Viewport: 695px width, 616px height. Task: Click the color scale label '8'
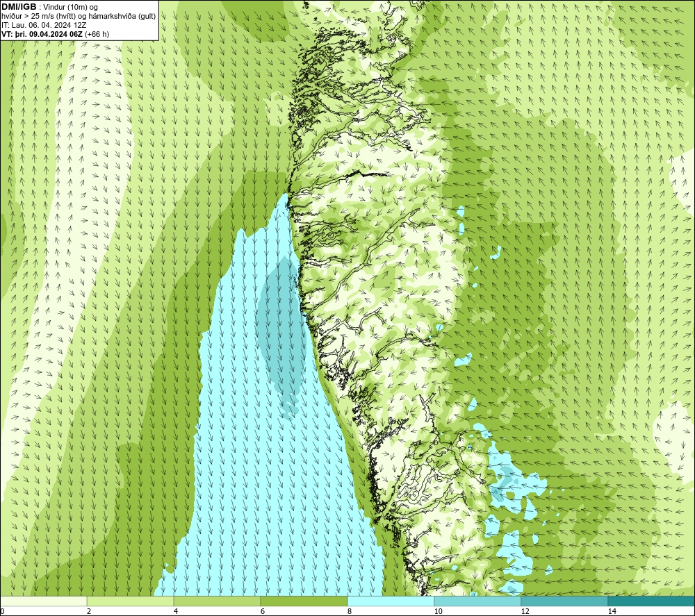[350, 611]
